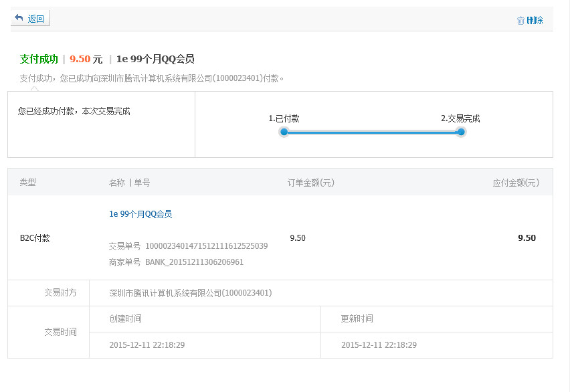Click the trash can icon beside 删除
The height and width of the screenshot is (392, 570).
point(520,20)
